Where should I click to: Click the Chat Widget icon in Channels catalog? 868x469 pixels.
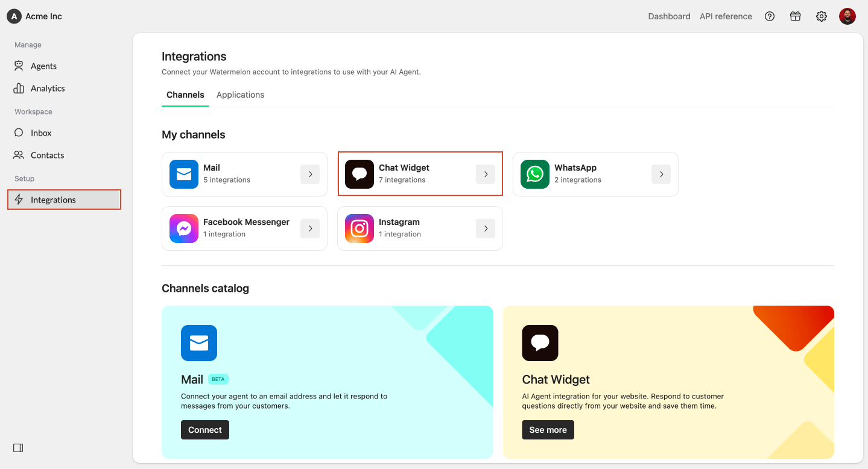pos(540,343)
